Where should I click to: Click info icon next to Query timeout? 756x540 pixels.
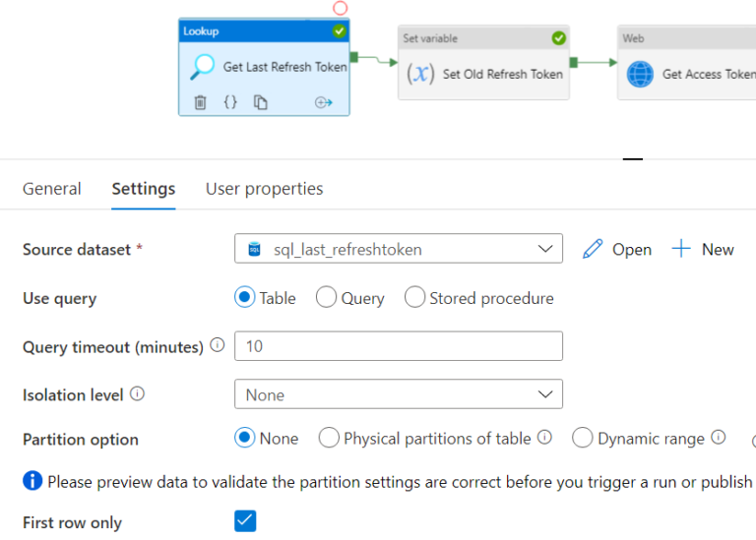[x=218, y=345]
